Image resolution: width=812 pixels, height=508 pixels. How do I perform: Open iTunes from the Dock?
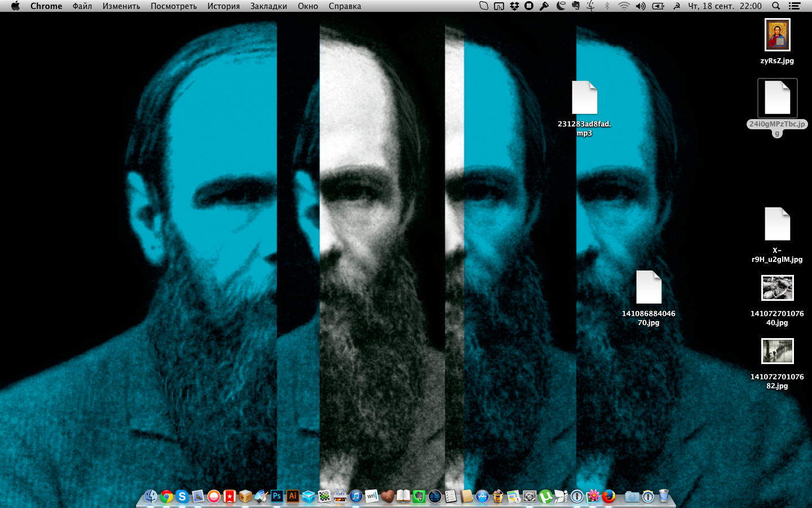click(356, 496)
